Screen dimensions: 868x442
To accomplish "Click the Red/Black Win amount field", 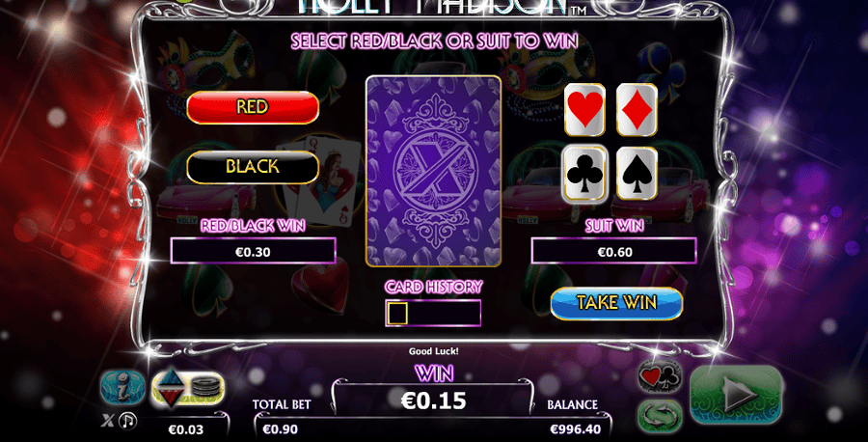I will click(253, 252).
